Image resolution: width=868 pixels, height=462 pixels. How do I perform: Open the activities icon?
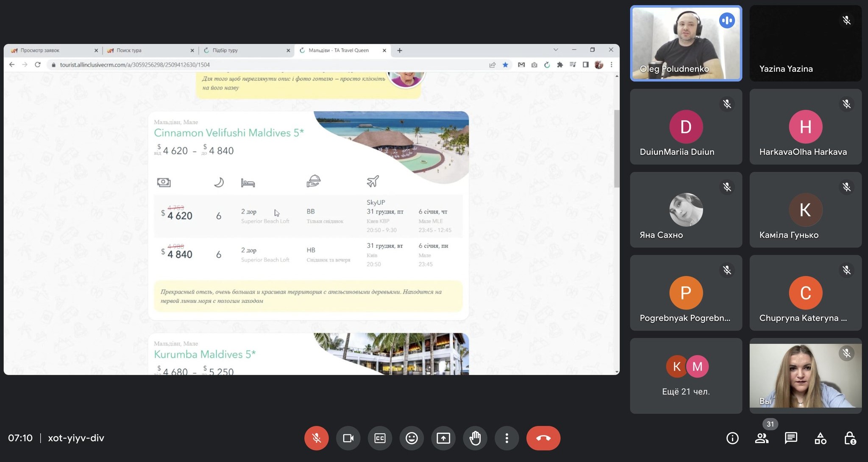click(x=820, y=438)
